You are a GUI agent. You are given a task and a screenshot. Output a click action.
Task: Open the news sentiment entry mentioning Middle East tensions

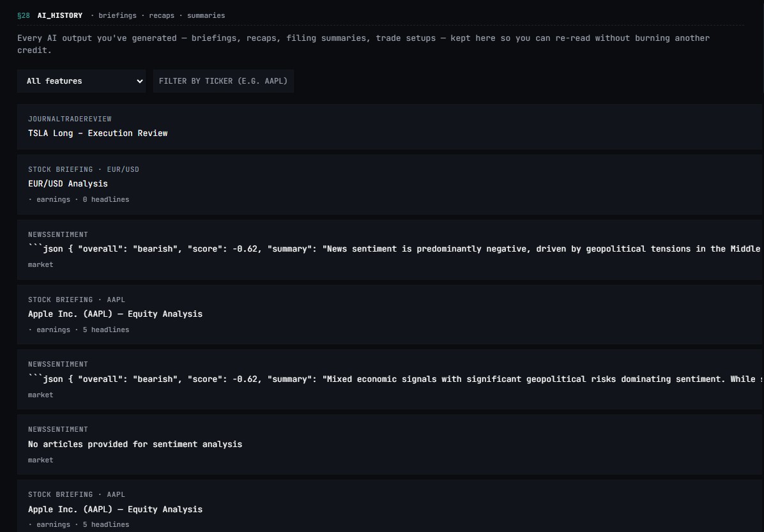(x=390, y=250)
